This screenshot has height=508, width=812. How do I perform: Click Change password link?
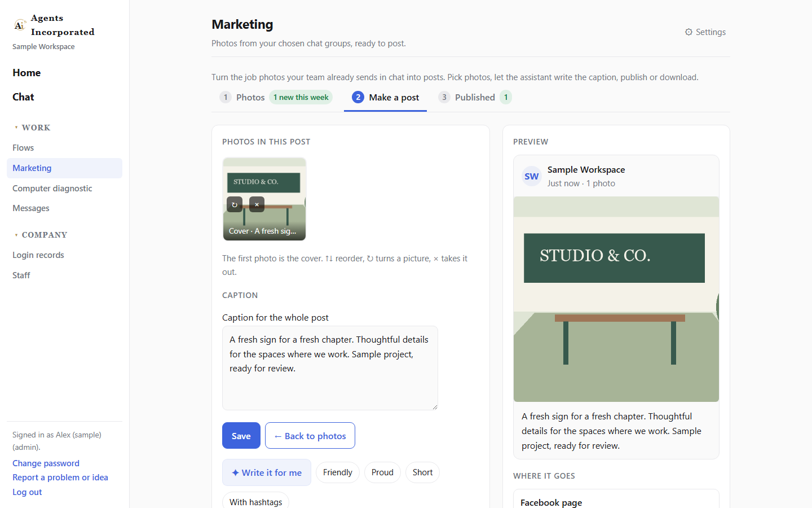46,463
